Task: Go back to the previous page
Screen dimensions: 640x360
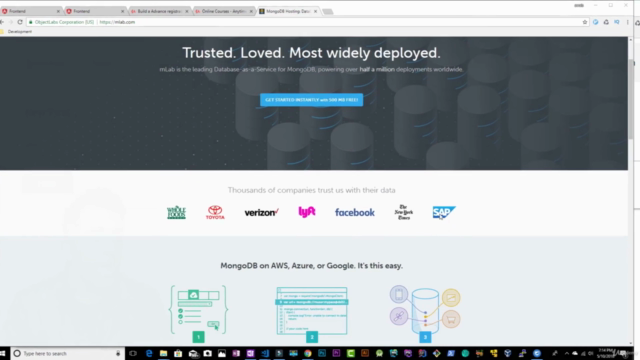Action: (2, 22)
